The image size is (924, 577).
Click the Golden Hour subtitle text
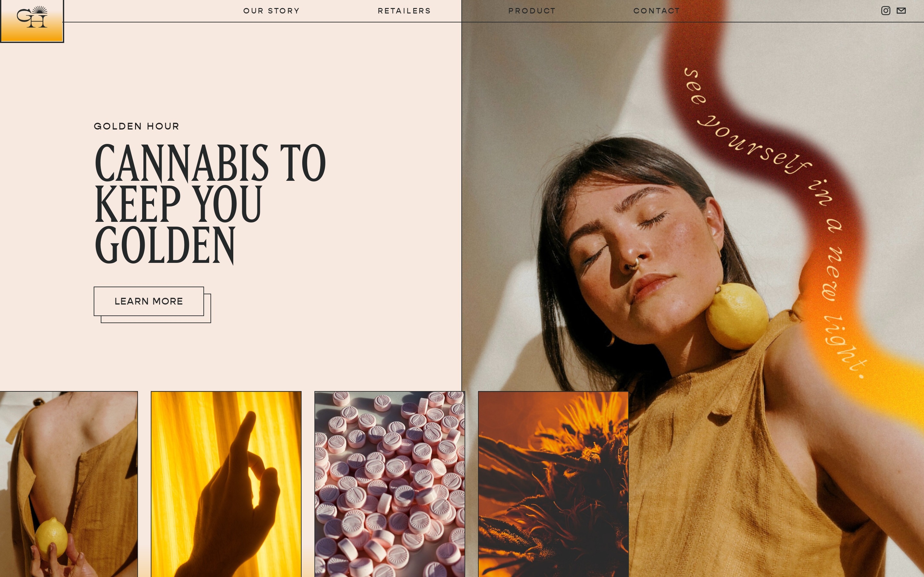tap(136, 126)
